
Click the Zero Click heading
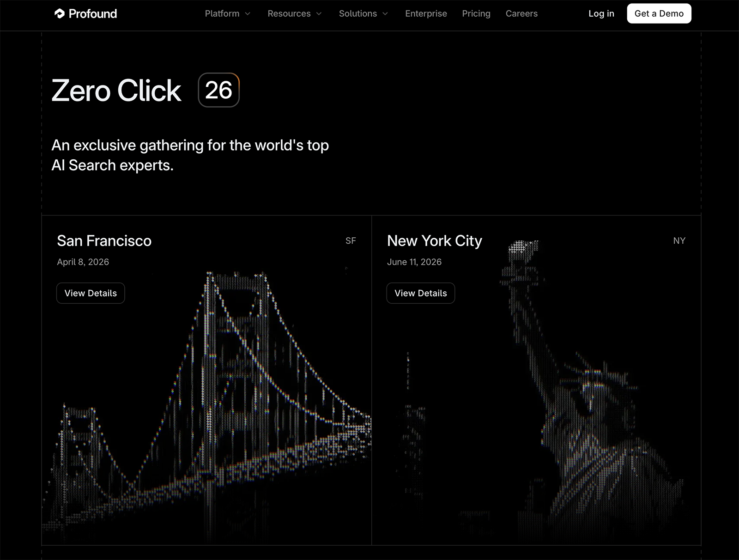coord(116,90)
